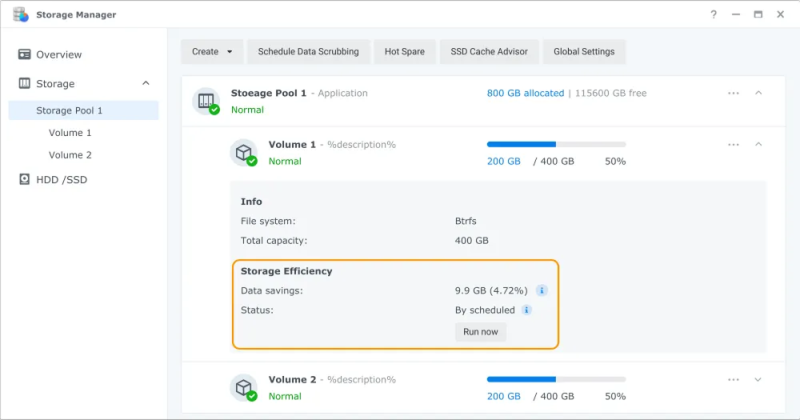The width and height of the screenshot is (800, 420).
Task: Click the Storage Efficiency heading
Action: click(286, 271)
